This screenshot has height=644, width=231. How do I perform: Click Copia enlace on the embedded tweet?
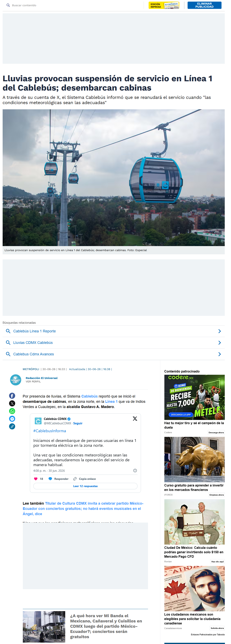pyautogui.click(x=85, y=479)
